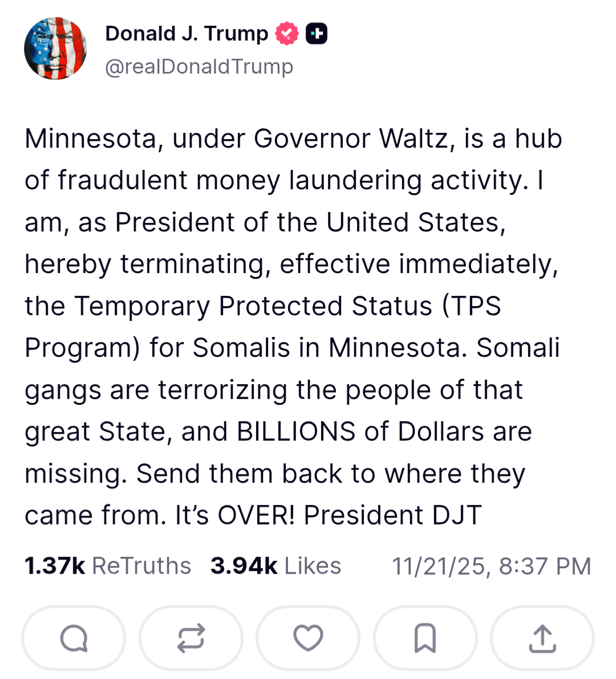Screen dimensions: 616x679
Task: Click the @realDonaldTrump handle
Action: pyautogui.click(x=199, y=67)
